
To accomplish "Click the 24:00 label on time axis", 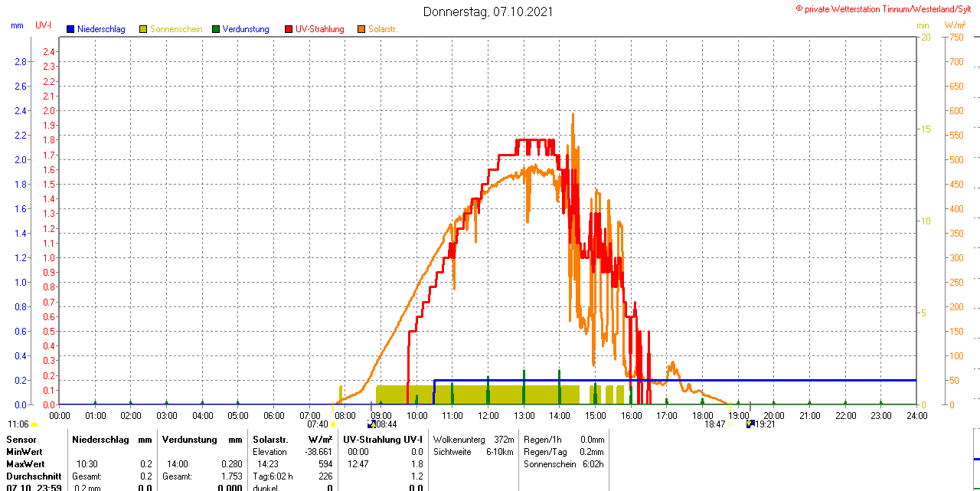I will coord(916,415).
